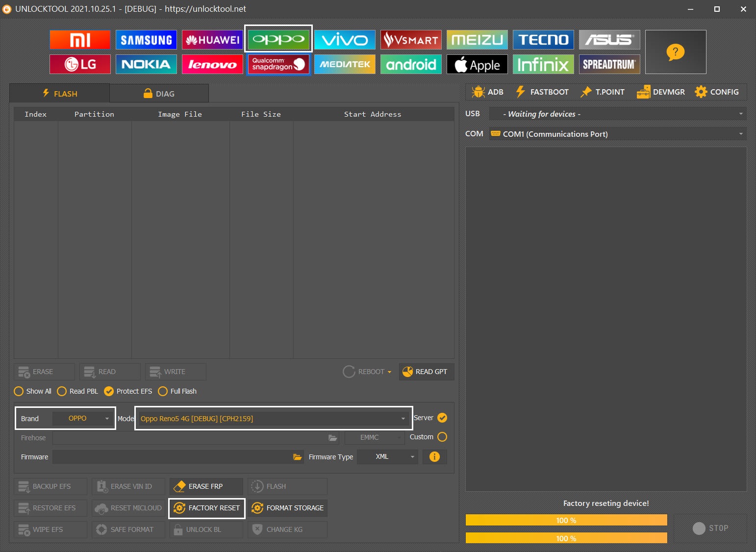Select the Apple brand logo
The width and height of the screenshot is (756, 552).
point(477,64)
